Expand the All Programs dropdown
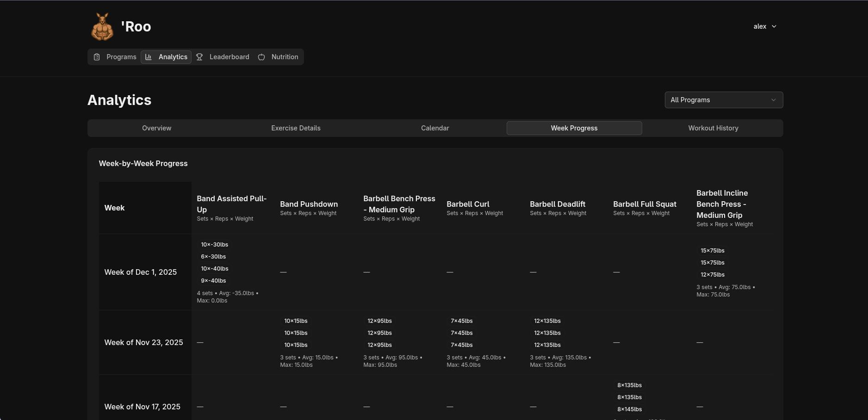The width and height of the screenshot is (868, 420). 723,100
